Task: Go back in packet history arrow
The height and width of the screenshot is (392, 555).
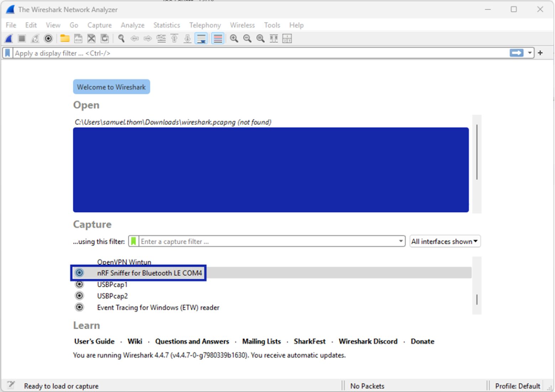Action: (x=135, y=38)
